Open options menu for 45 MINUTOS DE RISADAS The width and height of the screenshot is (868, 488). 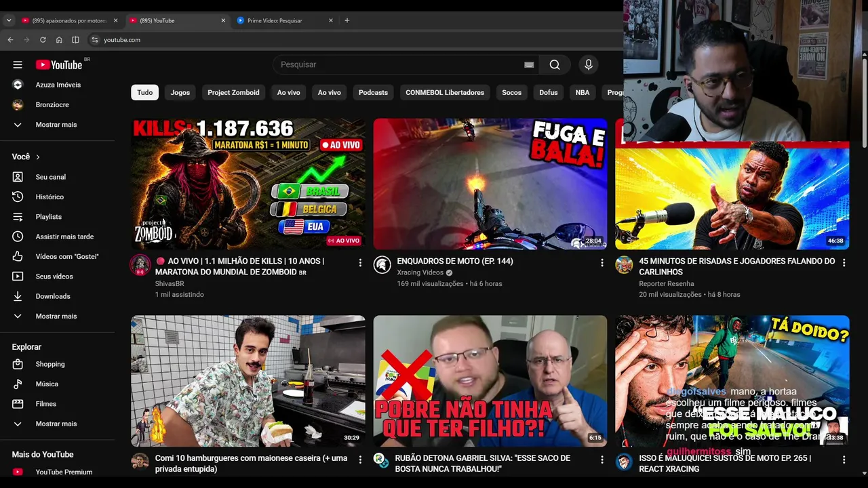(844, 262)
